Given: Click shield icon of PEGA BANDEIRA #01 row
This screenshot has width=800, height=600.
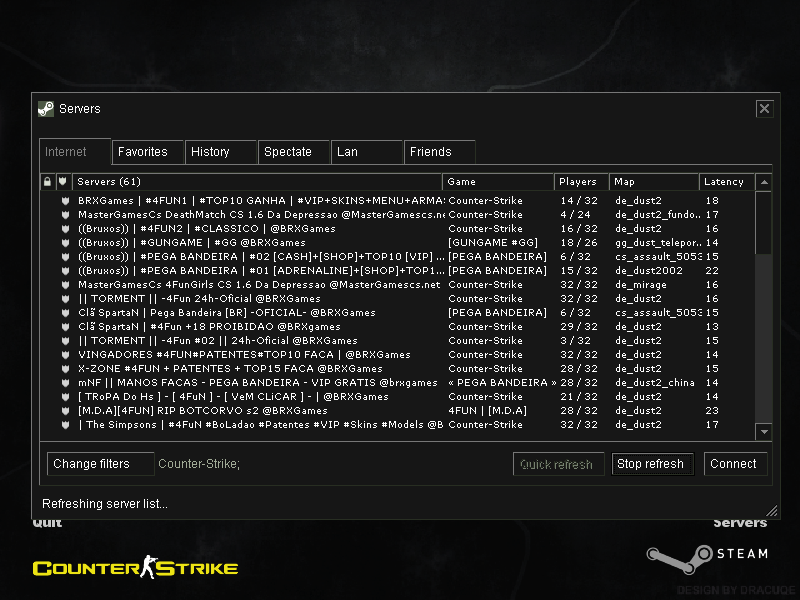Looking at the screenshot, I should coord(65,271).
